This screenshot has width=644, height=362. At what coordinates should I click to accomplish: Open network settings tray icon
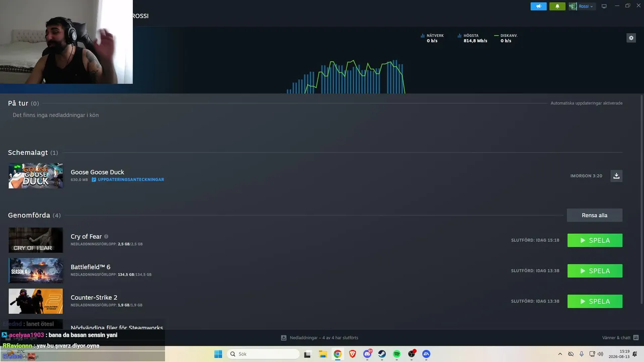[592, 354]
